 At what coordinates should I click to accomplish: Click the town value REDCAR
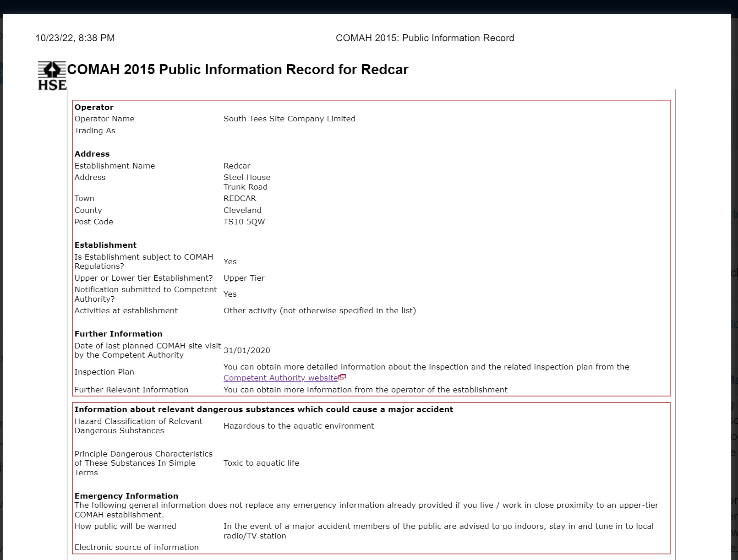pyautogui.click(x=240, y=198)
